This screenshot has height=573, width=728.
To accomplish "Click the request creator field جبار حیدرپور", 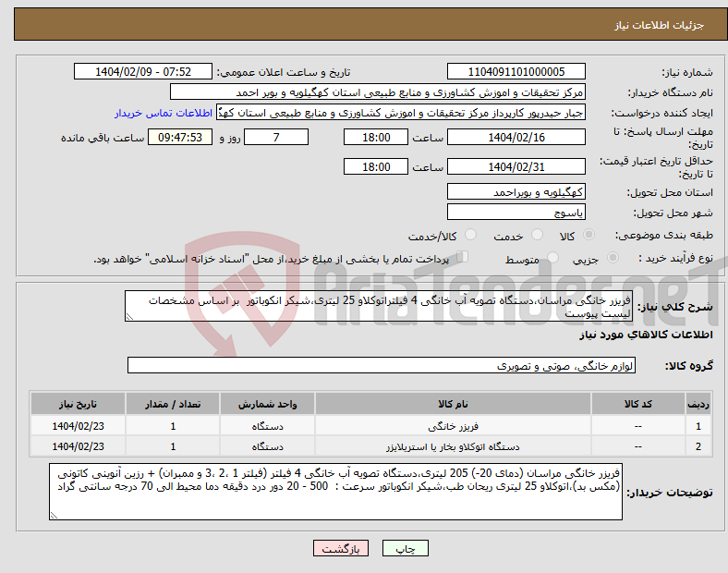I will click(401, 113).
